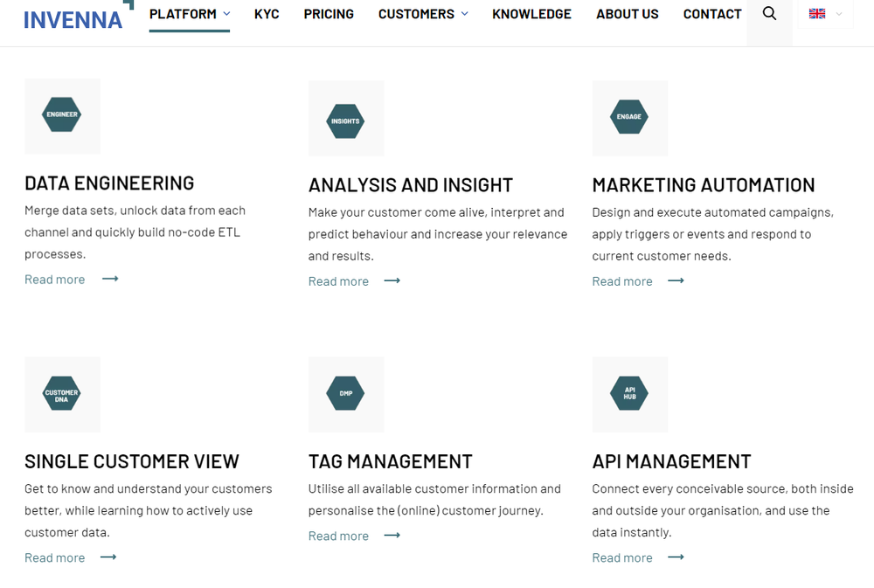Open the Customers dropdown menu
This screenshot has width=874, height=588.
(x=417, y=13)
